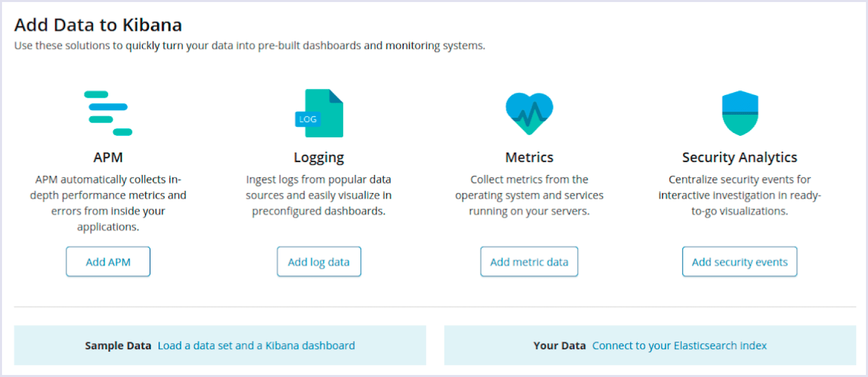Screen dimensions: 868x377
Task: Click the Logging LOG file icon
Action: click(x=319, y=113)
